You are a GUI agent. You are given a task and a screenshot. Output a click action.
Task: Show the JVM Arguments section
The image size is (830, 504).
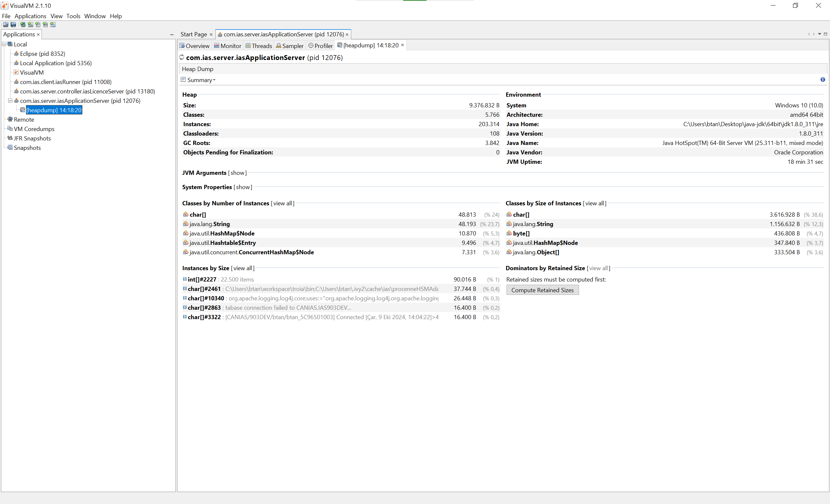[237, 173]
